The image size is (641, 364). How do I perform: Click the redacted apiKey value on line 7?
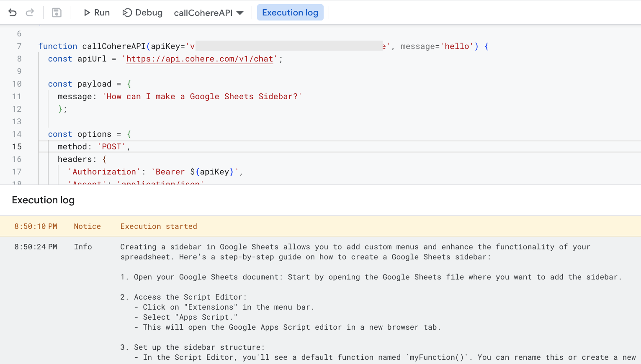(288, 46)
